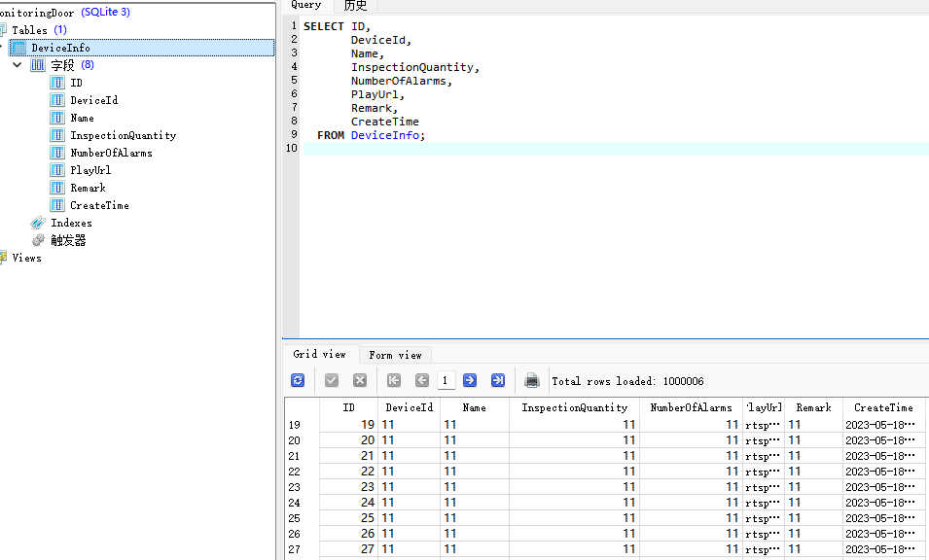Select grid row header 27

point(303,548)
